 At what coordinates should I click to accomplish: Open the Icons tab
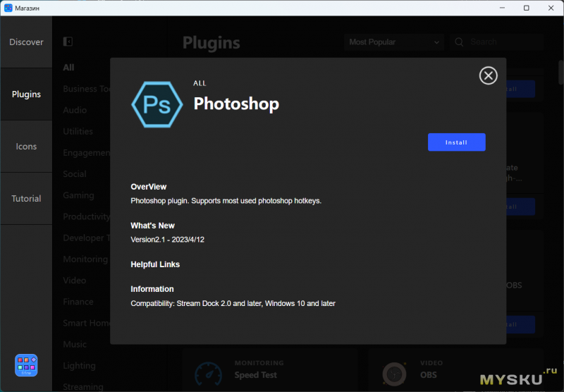click(x=26, y=147)
